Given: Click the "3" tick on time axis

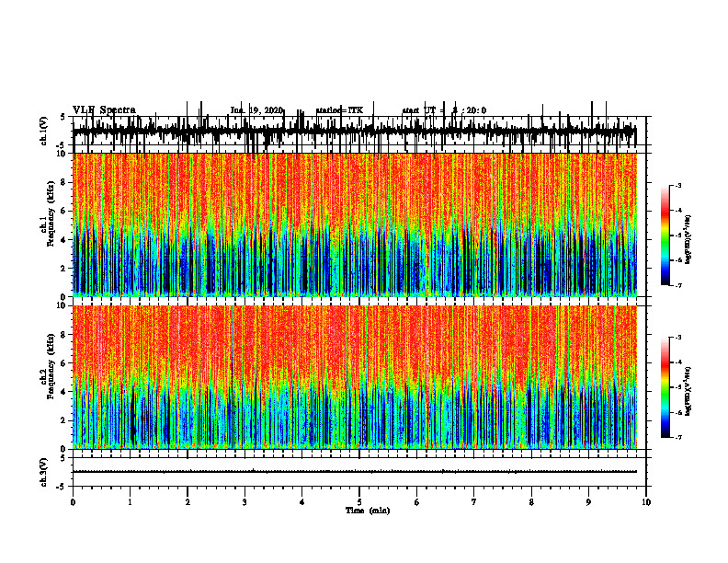Looking at the screenshot, I should click(245, 502).
